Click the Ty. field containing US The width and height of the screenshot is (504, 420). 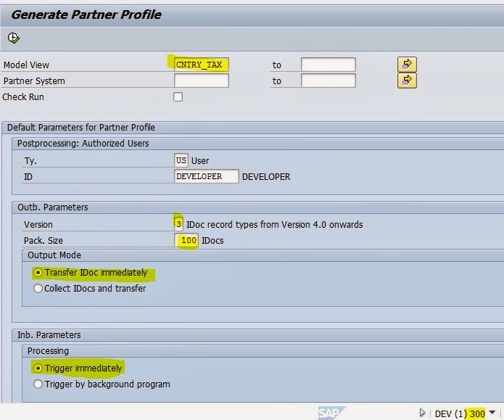[x=181, y=160]
